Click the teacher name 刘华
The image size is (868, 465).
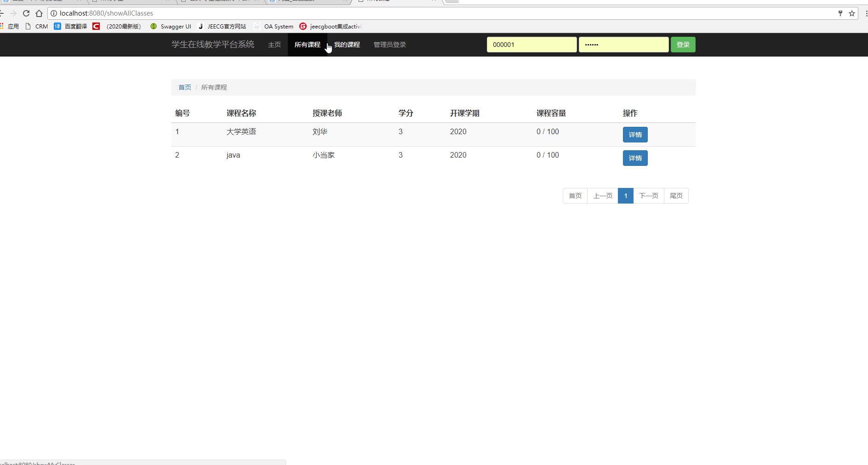click(320, 132)
